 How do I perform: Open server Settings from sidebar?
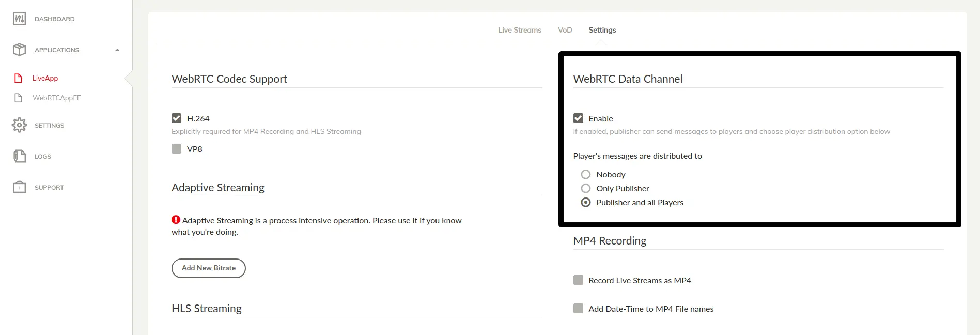coord(49,126)
